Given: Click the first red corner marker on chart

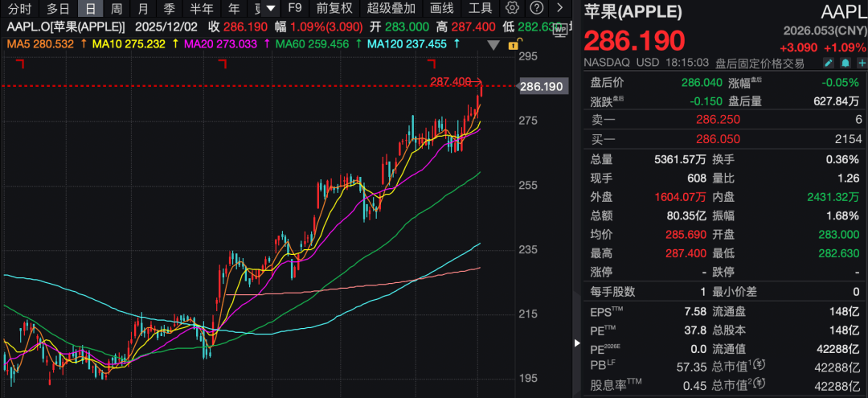Looking at the screenshot, I should 19,65.
